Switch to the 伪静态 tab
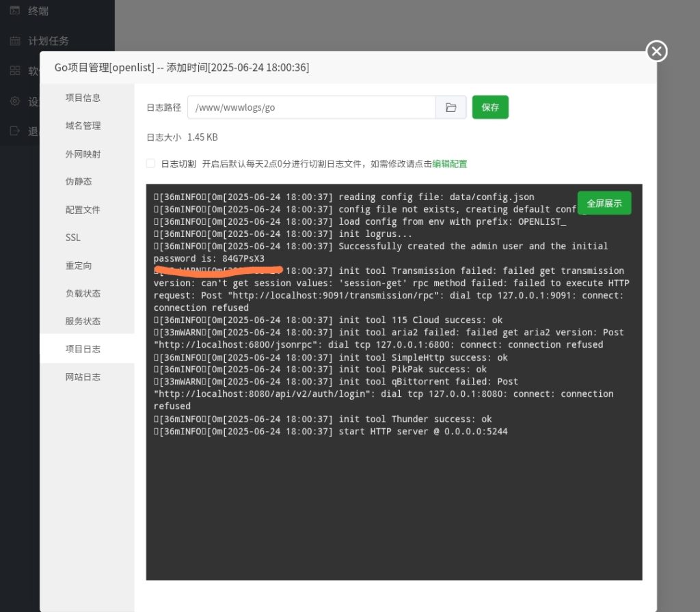 click(x=82, y=182)
